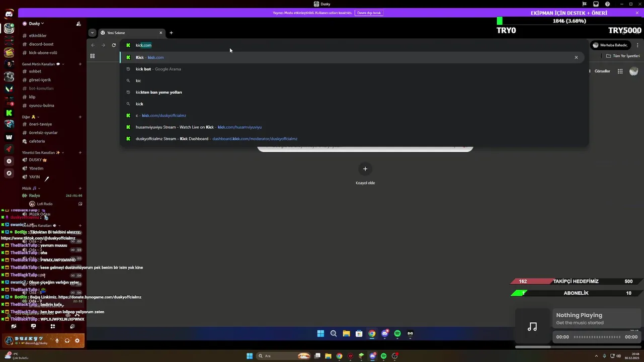Close the Yeni Sekme tab
Viewport: 644px width, 362px height.
(x=161, y=33)
